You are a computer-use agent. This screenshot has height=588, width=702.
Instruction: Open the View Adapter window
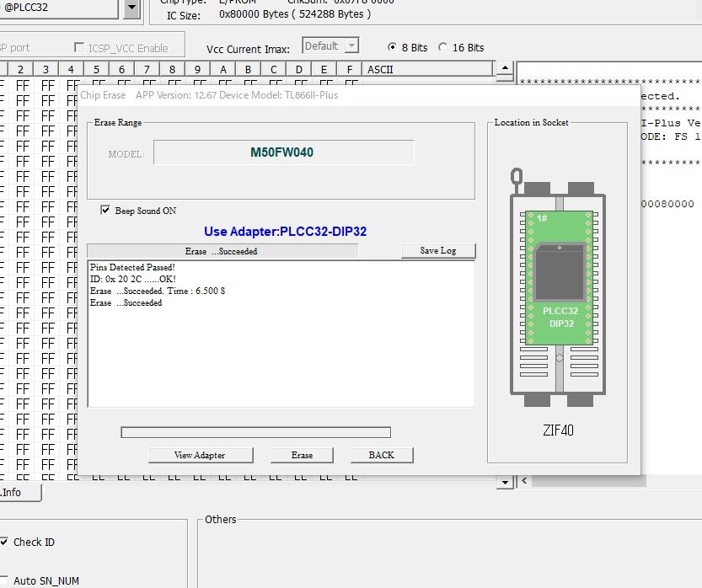(x=200, y=455)
